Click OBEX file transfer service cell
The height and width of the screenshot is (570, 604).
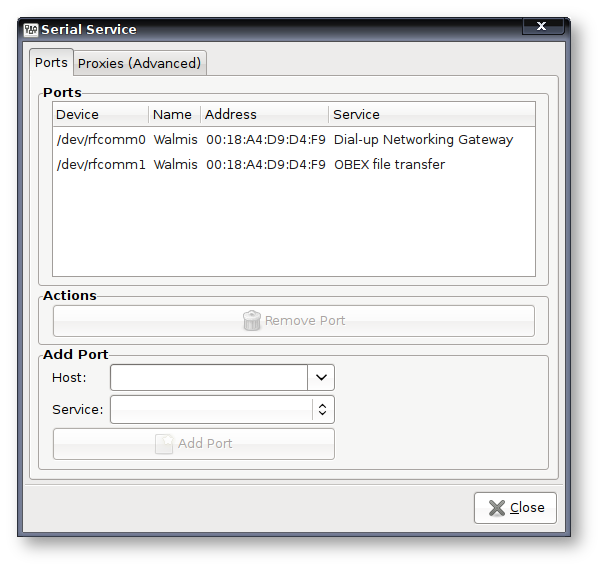click(x=389, y=164)
